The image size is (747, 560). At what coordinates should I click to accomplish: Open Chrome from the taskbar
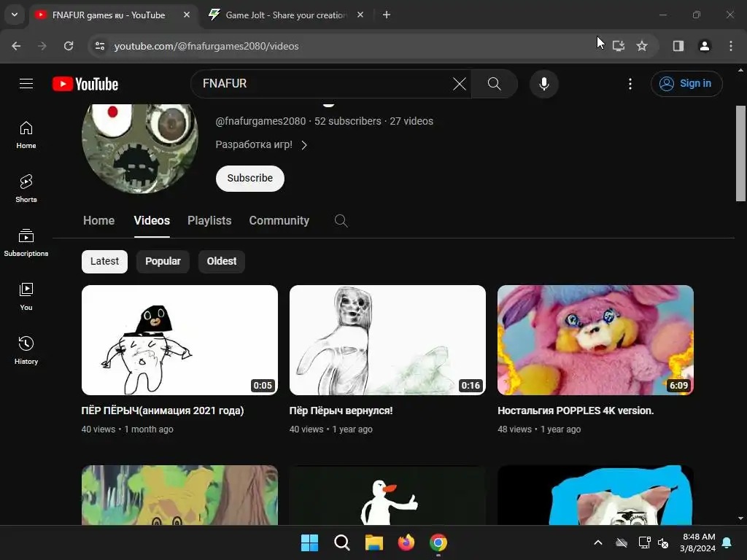click(x=438, y=542)
